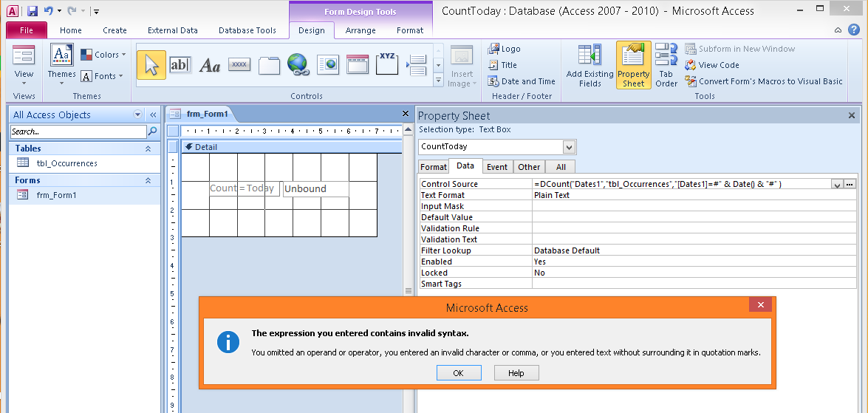Click the View Code button
The width and height of the screenshot is (868, 413).
[x=712, y=65]
